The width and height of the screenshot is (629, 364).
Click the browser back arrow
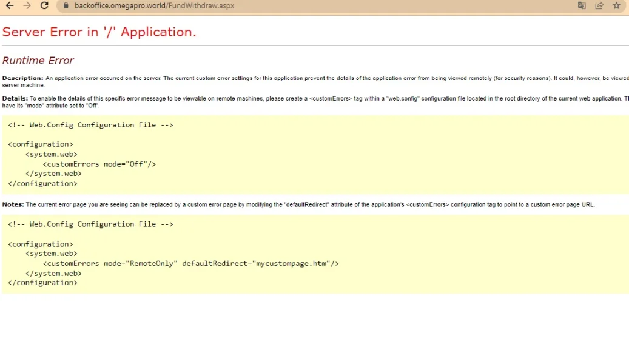coord(10,6)
